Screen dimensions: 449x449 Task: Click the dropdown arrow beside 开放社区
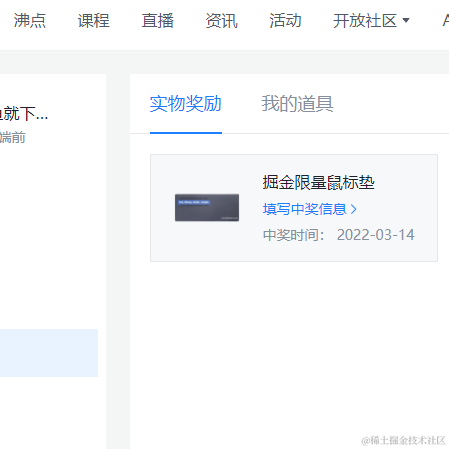[406, 21]
